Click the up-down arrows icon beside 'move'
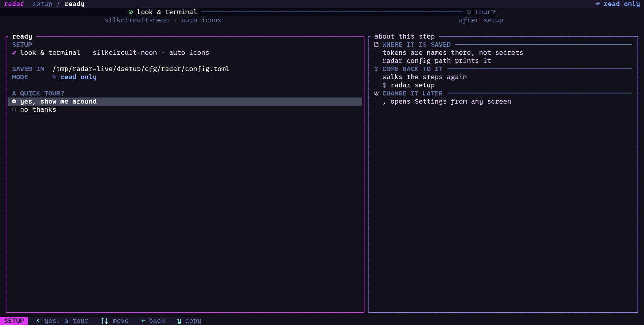The height and width of the screenshot is (325, 644). click(105, 321)
